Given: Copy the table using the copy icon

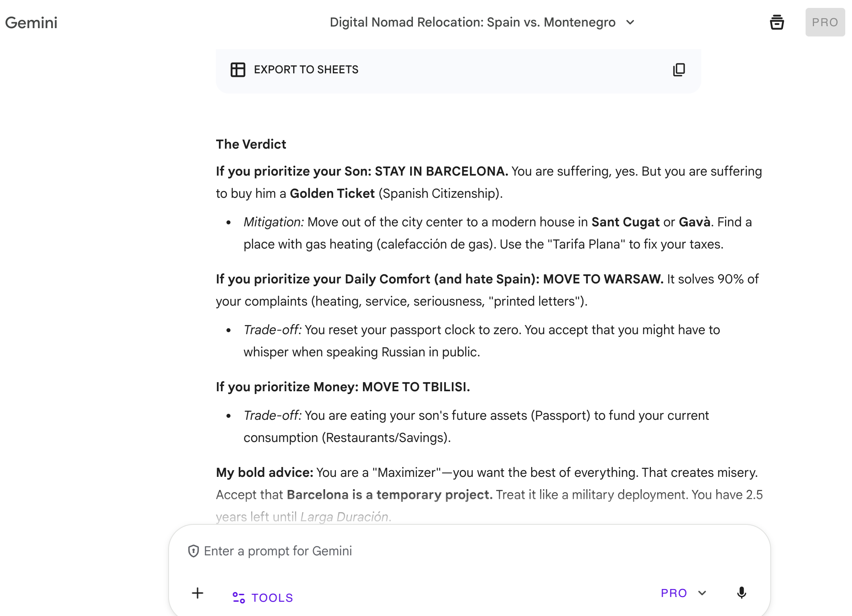Looking at the screenshot, I should pos(679,70).
